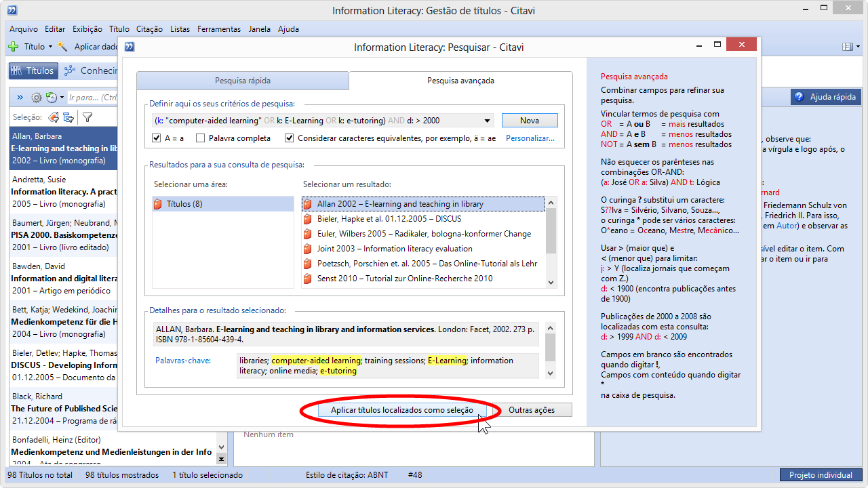Click book icon beside Senst 2010 result
This screenshot has height=488, width=868.
coord(308,279)
